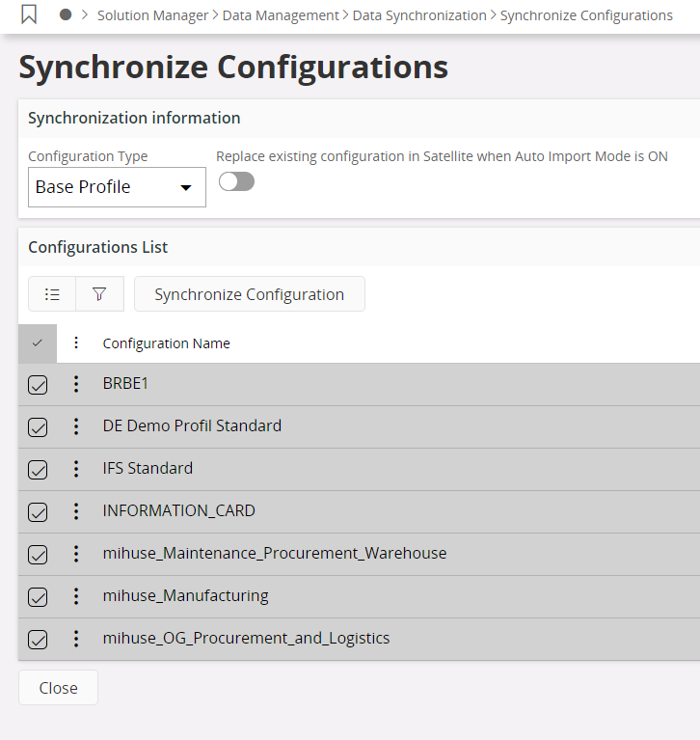Click the Synchronize Configuration button

pos(249,294)
